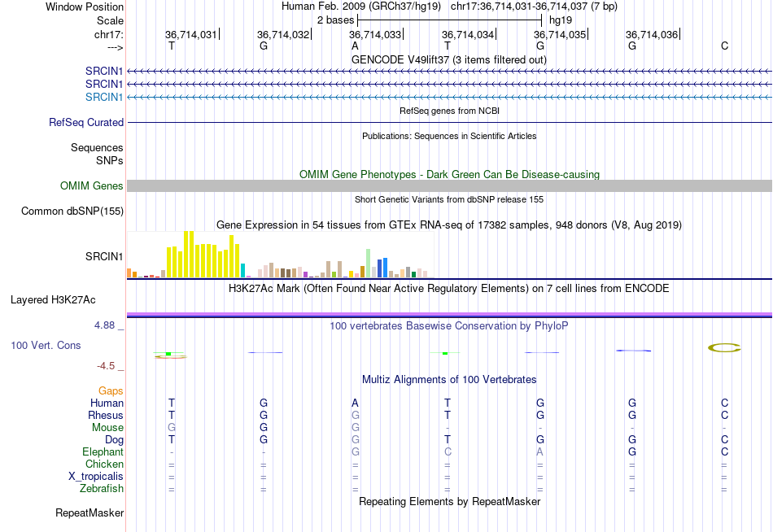Screen dimensions: 773x532
Task: Click the reference base C in the sequence row
Action: (724, 46)
